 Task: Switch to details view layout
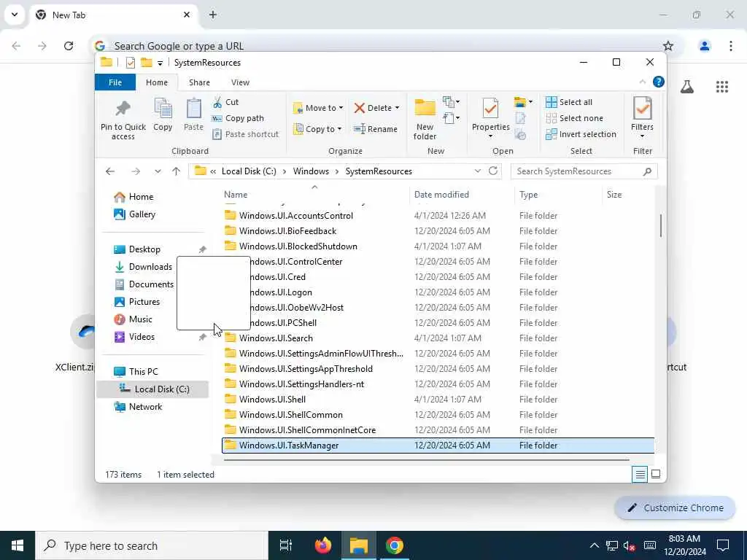pyautogui.click(x=640, y=474)
